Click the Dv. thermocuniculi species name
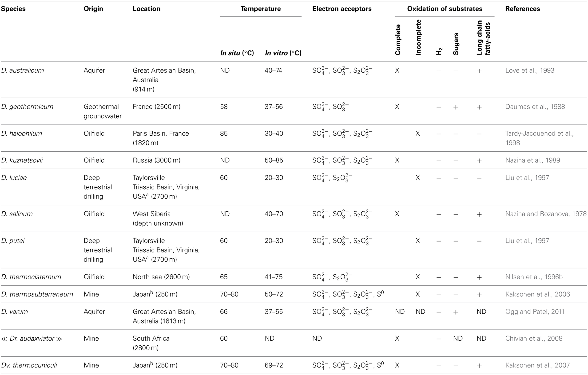Viewport: 588px width, 375px height. (x=29, y=365)
